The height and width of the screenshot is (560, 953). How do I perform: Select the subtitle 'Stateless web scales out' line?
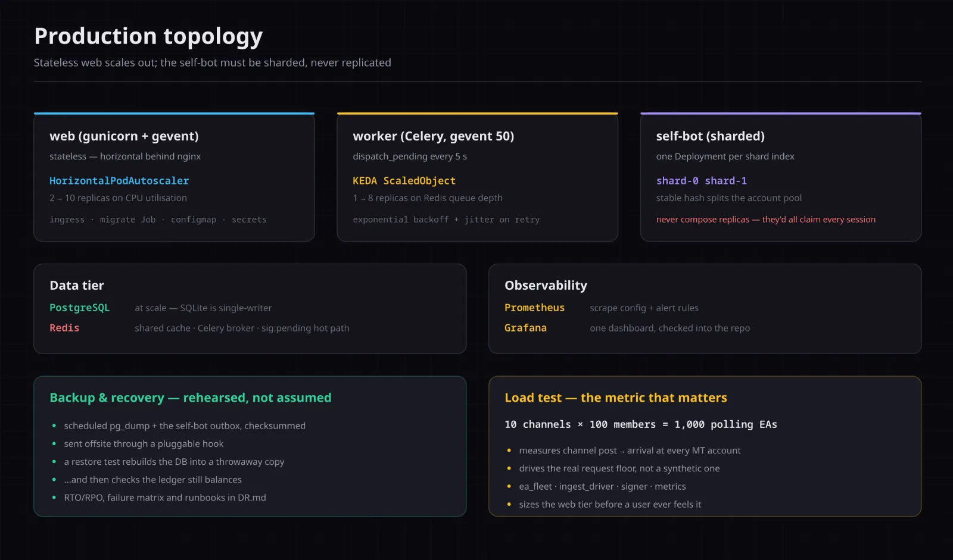pyautogui.click(x=213, y=62)
